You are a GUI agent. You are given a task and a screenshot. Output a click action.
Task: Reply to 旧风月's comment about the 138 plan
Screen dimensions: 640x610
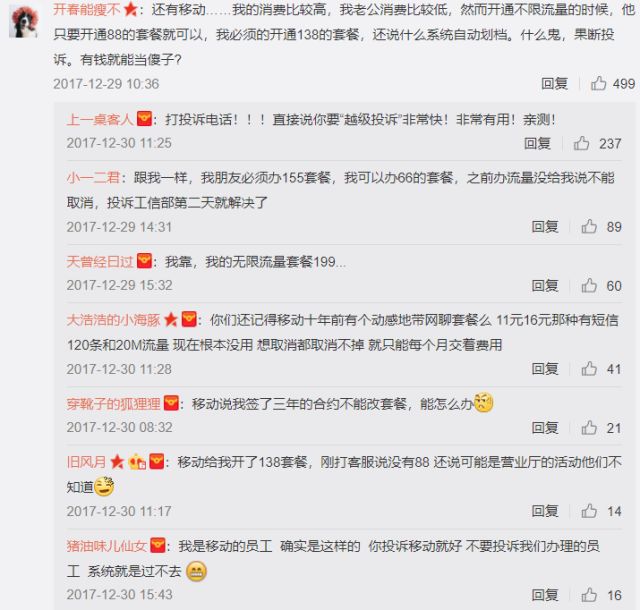pyautogui.click(x=545, y=511)
